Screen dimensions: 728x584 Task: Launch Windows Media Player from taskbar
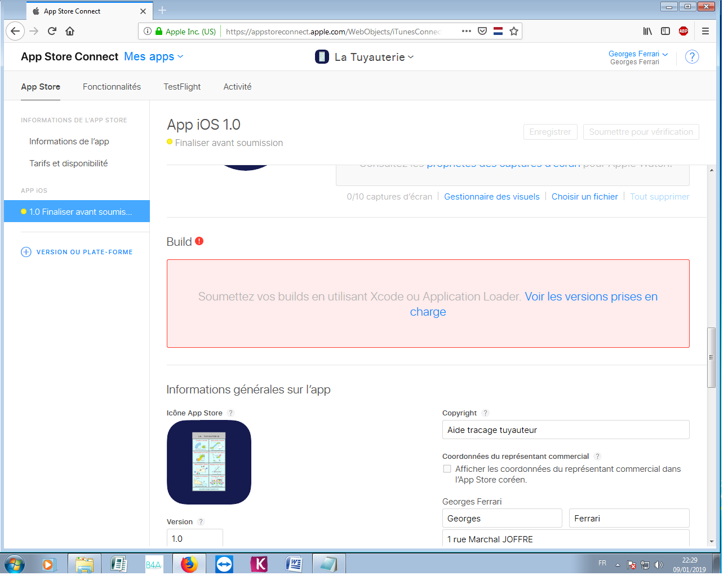[x=48, y=564]
